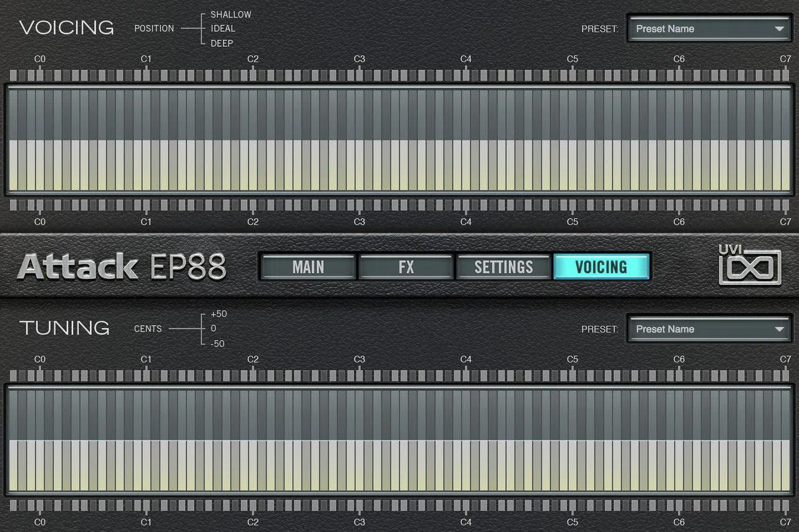The width and height of the screenshot is (799, 532).
Task: Adjust the Voicing position slider for key C1
Action: [x=146, y=140]
